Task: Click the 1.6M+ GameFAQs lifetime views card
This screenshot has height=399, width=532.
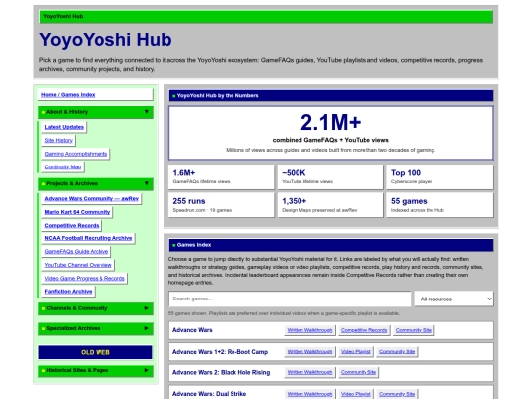Action: [x=222, y=177]
